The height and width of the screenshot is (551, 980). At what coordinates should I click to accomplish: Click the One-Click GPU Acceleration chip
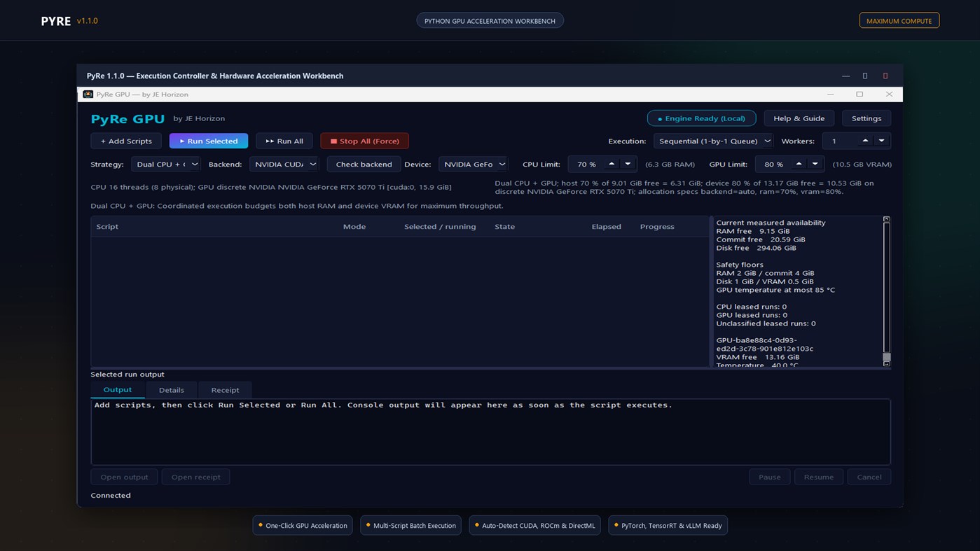pos(303,525)
